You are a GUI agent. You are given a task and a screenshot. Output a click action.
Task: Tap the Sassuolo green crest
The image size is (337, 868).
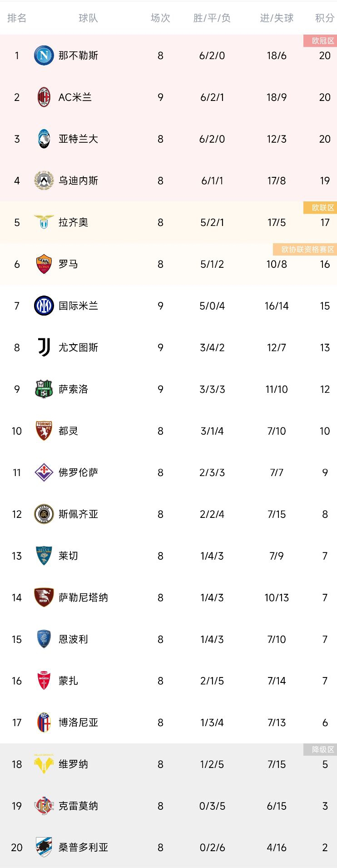tap(44, 389)
